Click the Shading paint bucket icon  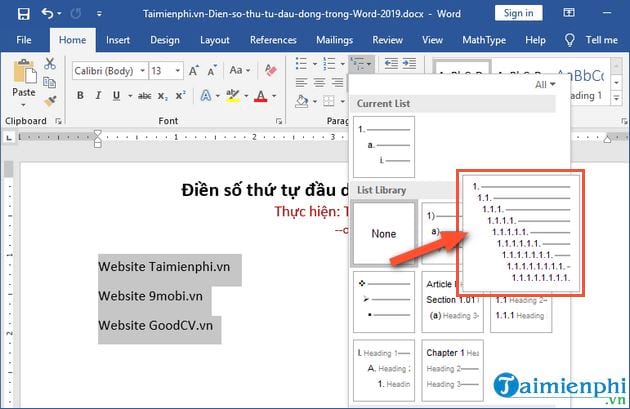pyautogui.click(x=302, y=101)
